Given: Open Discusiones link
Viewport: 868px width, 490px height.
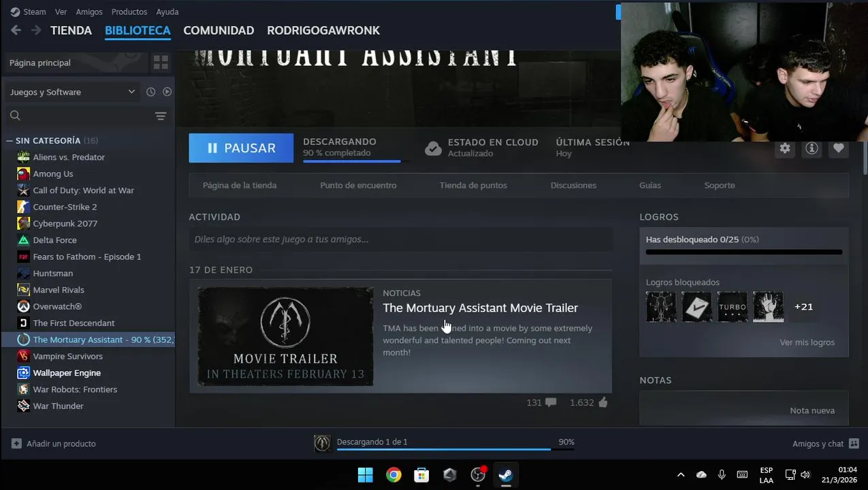Looking at the screenshot, I should 573,185.
